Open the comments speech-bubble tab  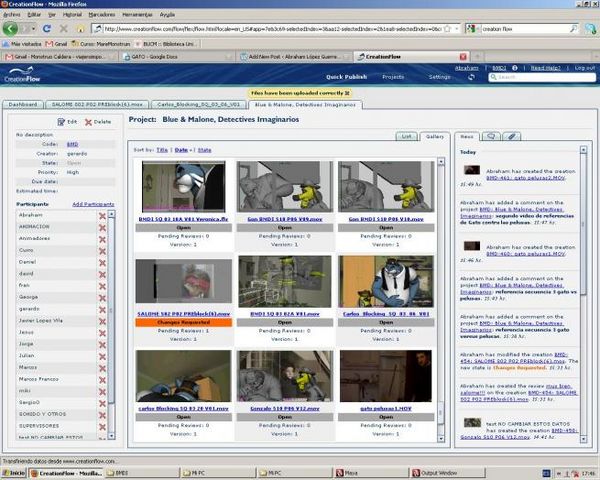pos(491,136)
